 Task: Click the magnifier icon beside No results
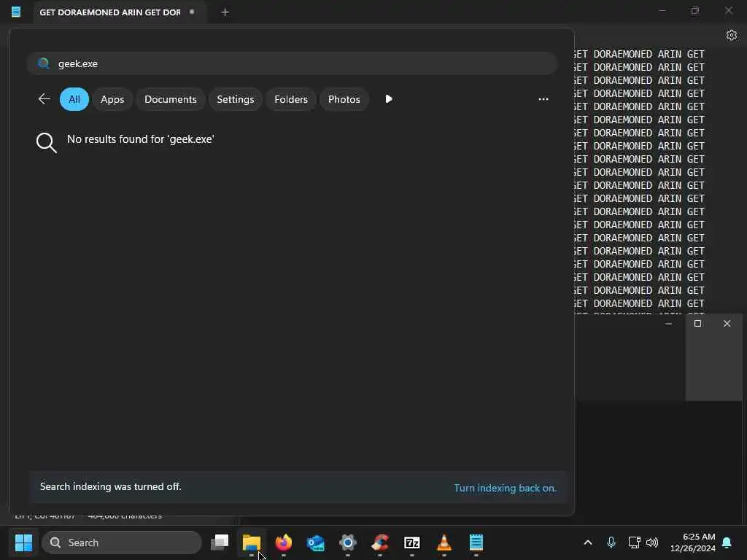46,142
